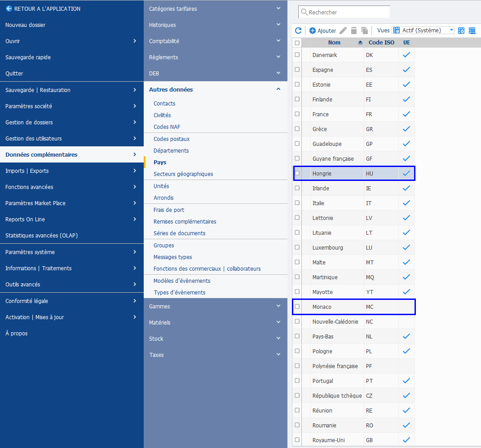
Task: Open the Ouvrir submenu
Action: click(72, 41)
